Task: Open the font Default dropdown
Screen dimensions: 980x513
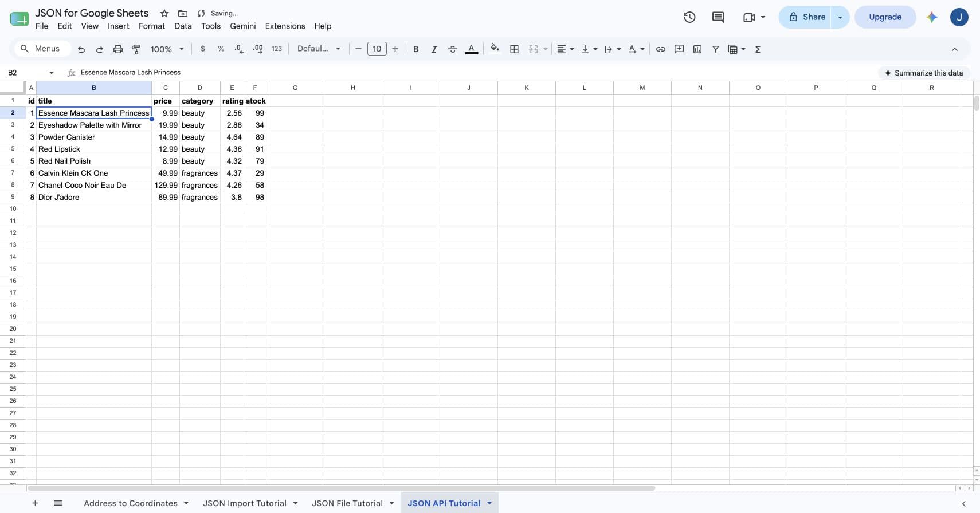Action: (319, 49)
